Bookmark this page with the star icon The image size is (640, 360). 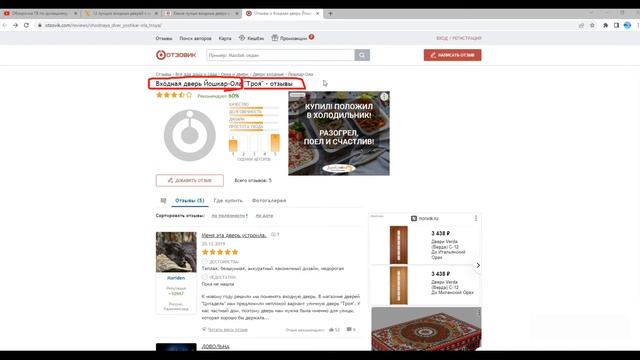(592, 25)
